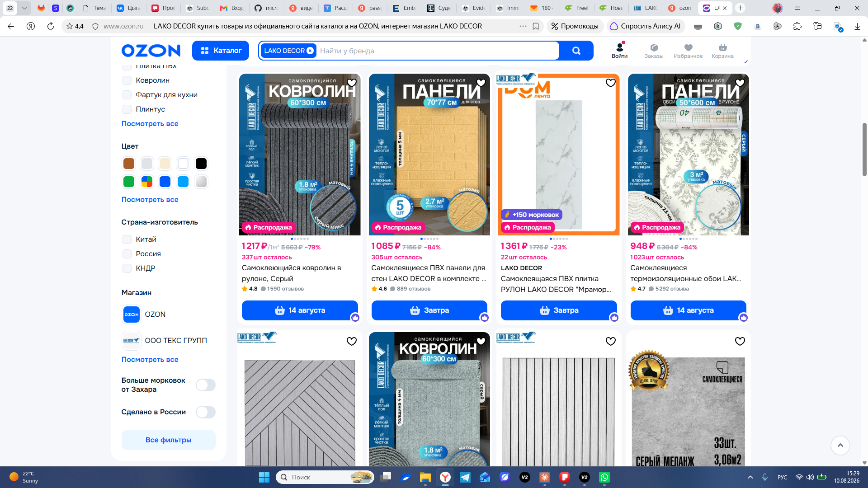Favorite the Серый меланж product
868x488 pixels.
click(740, 341)
